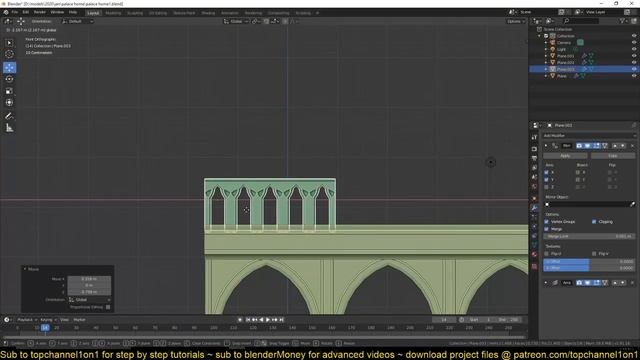Move the Mirror modifier up in stack
The height and width of the screenshot is (360, 640).
(x=615, y=146)
